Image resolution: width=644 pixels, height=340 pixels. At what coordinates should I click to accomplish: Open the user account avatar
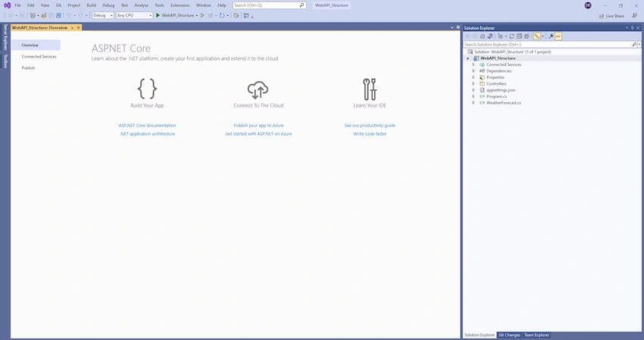point(588,5)
